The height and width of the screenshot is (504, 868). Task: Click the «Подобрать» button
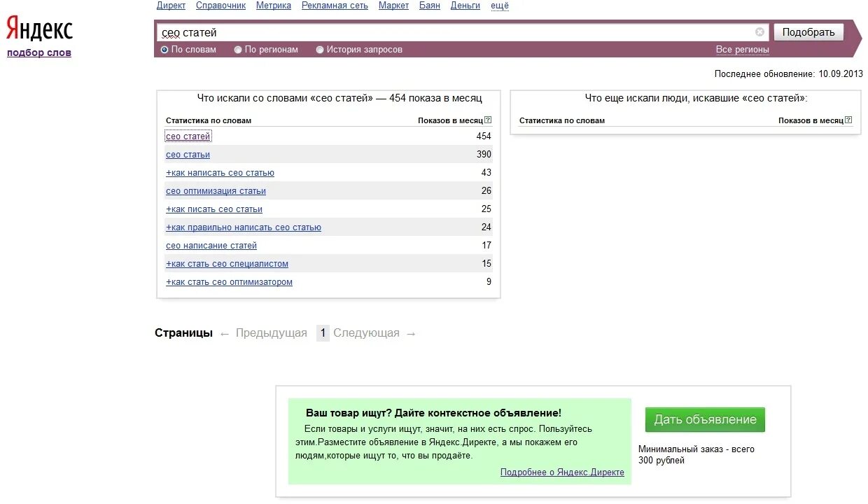click(808, 31)
